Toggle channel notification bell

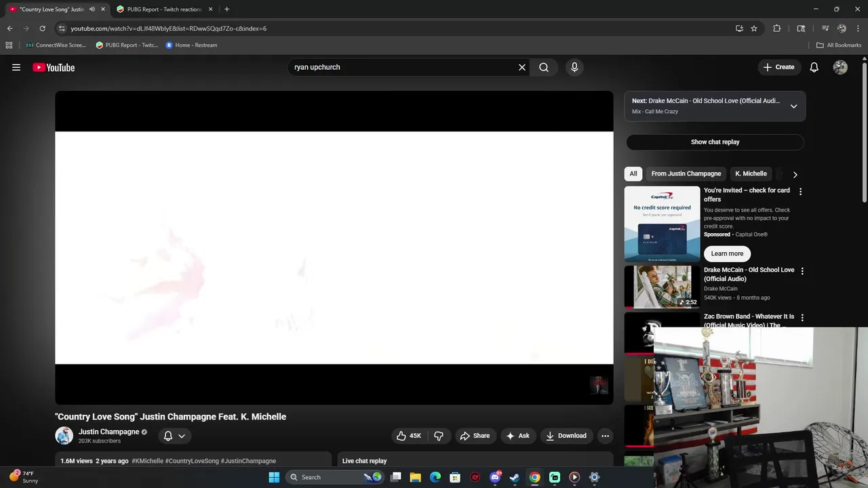pyautogui.click(x=168, y=436)
